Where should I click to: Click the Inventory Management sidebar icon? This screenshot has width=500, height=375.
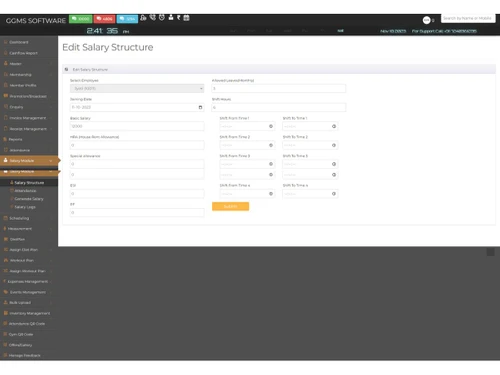pyautogui.click(x=6, y=313)
